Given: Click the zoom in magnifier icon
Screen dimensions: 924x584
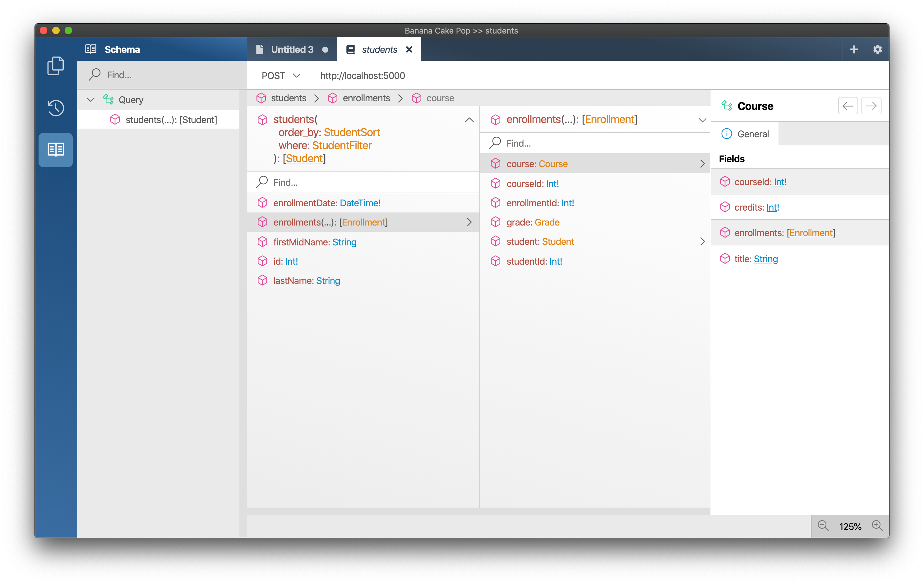Looking at the screenshot, I should coord(877,526).
